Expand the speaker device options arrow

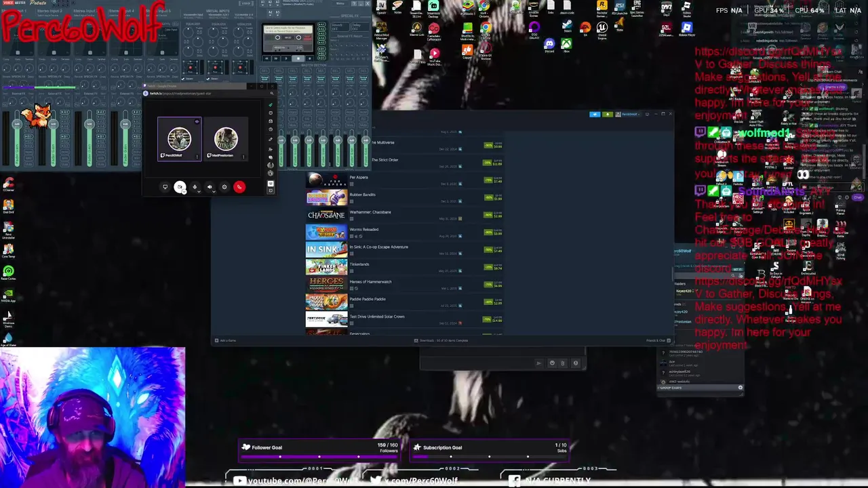(214, 192)
